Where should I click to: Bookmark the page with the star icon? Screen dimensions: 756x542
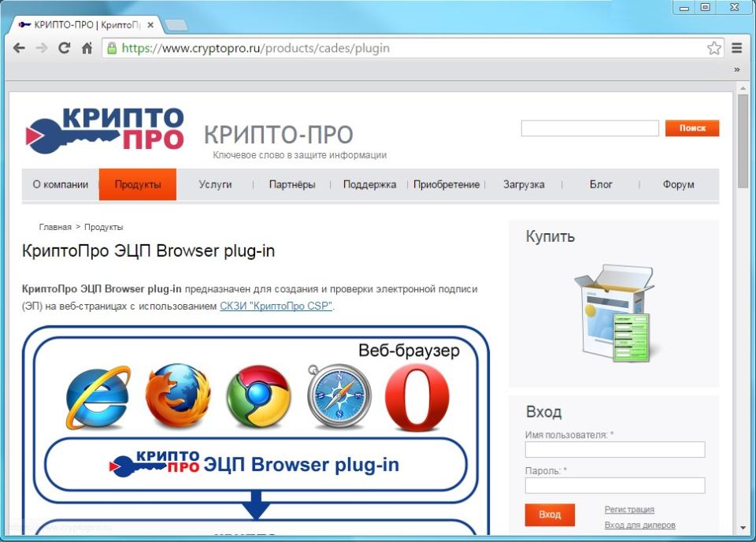coord(714,48)
